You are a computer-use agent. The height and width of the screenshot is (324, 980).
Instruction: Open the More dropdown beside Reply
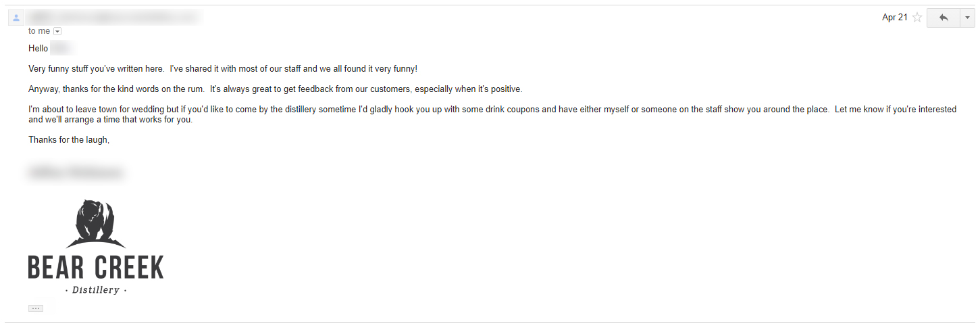(x=966, y=18)
